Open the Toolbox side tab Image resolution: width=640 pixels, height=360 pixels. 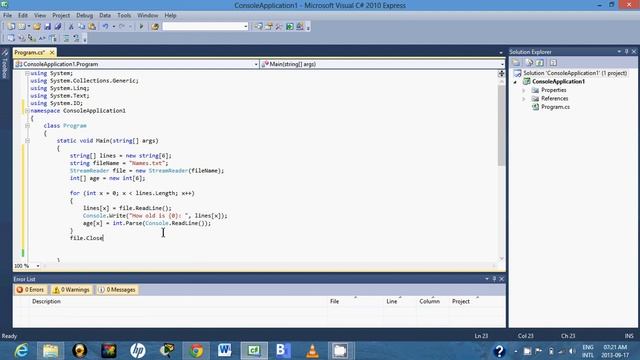click(x=5, y=64)
